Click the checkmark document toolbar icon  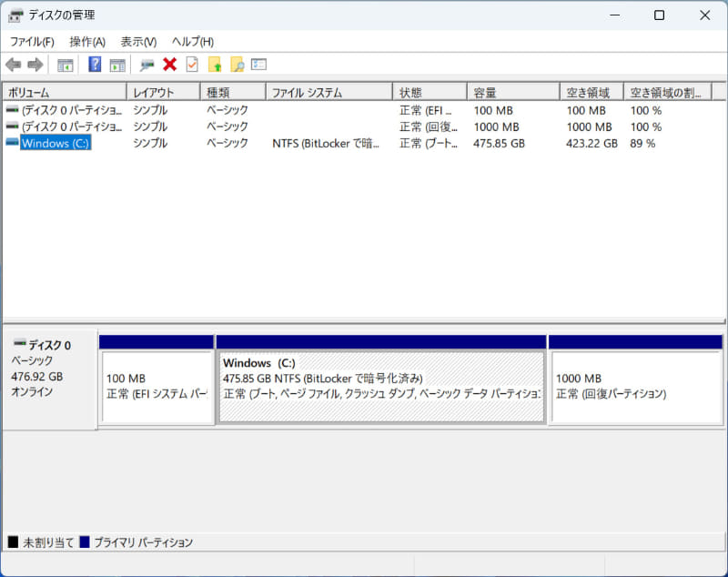click(x=192, y=64)
